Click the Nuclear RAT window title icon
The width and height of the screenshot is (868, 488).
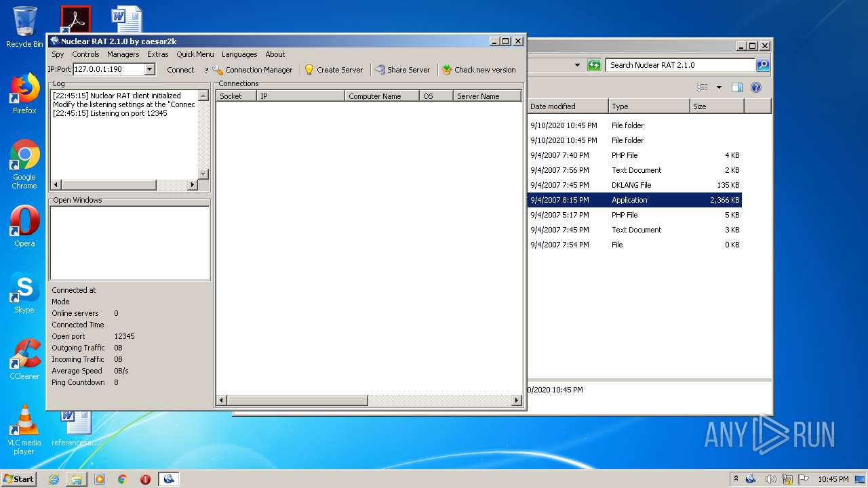[x=54, y=41]
